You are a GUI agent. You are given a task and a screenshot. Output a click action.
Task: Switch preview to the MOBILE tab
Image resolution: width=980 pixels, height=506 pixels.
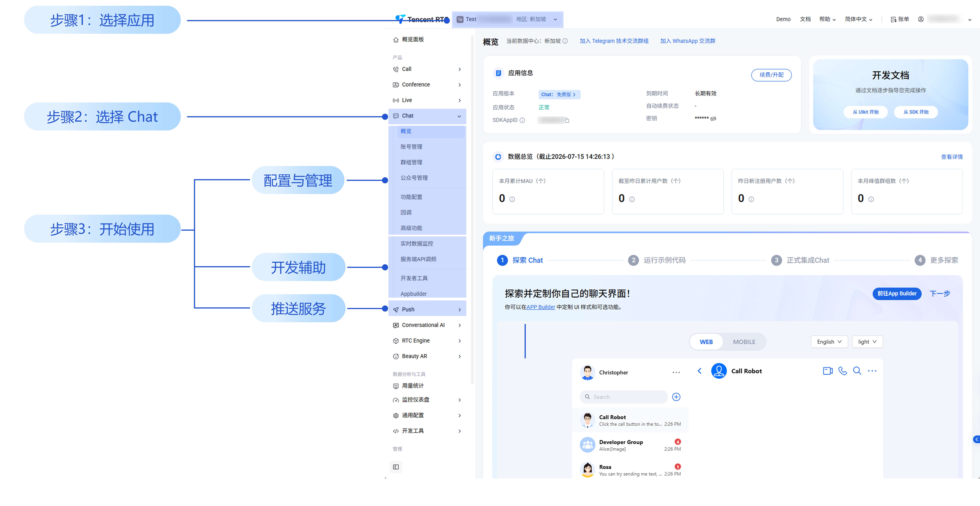[x=744, y=342]
